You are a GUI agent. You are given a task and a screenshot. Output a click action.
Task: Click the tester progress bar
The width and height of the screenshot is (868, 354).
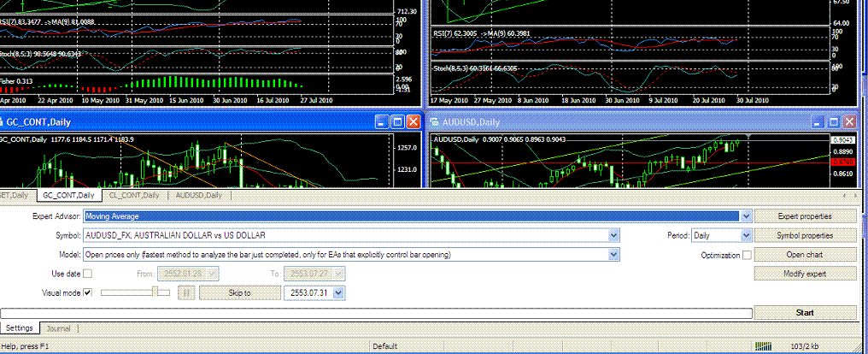click(x=377, y=313)
